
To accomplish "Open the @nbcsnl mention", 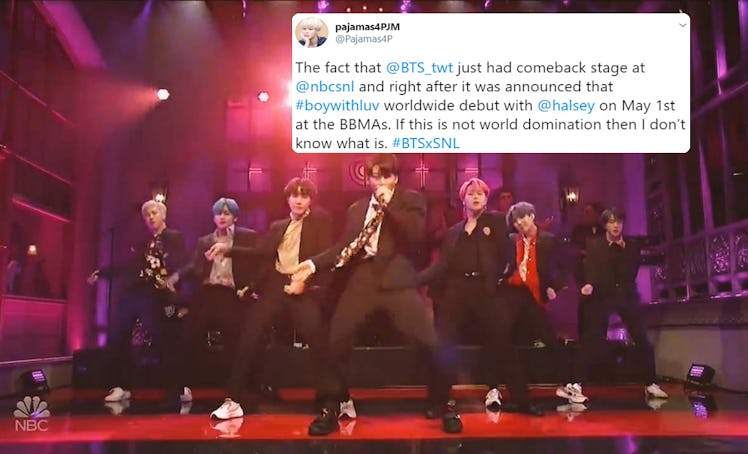I will click(325, 87).
